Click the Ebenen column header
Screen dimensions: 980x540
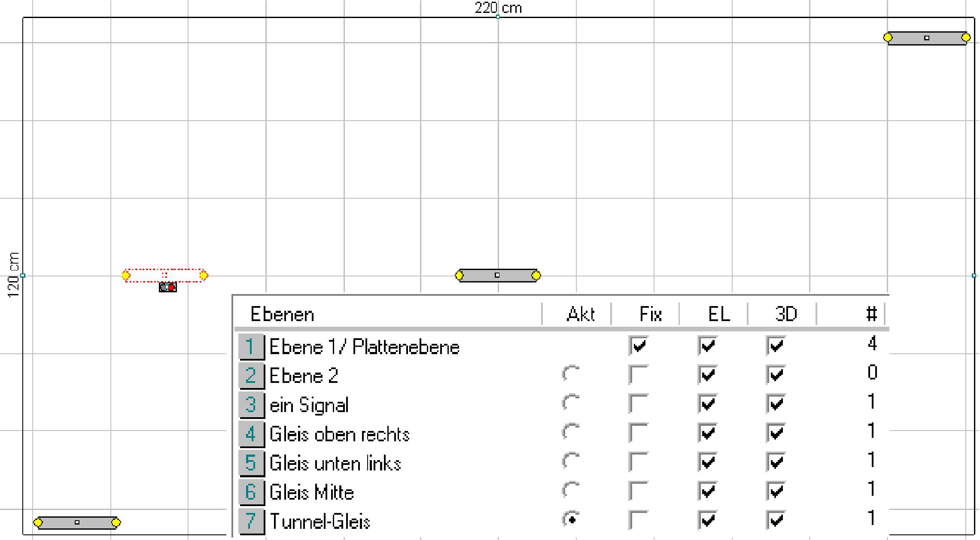(283, 314)
